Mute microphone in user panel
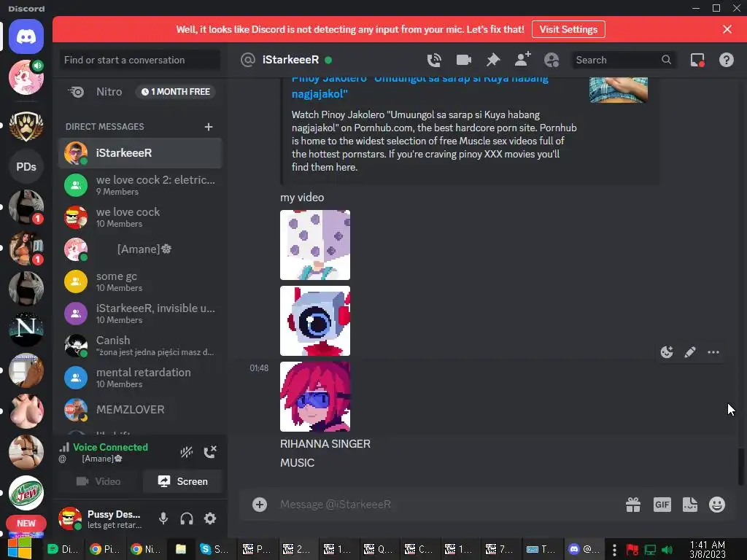 click(163, 518)
